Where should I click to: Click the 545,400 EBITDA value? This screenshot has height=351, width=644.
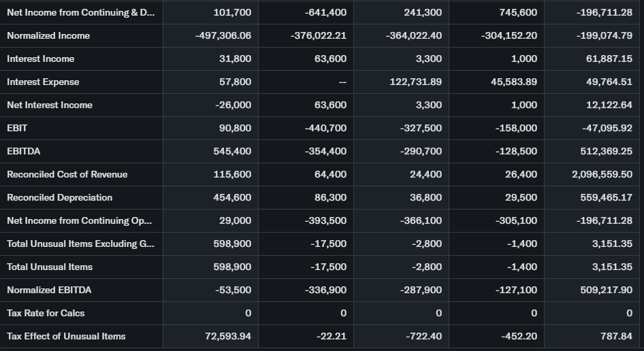tap(232, 151)
